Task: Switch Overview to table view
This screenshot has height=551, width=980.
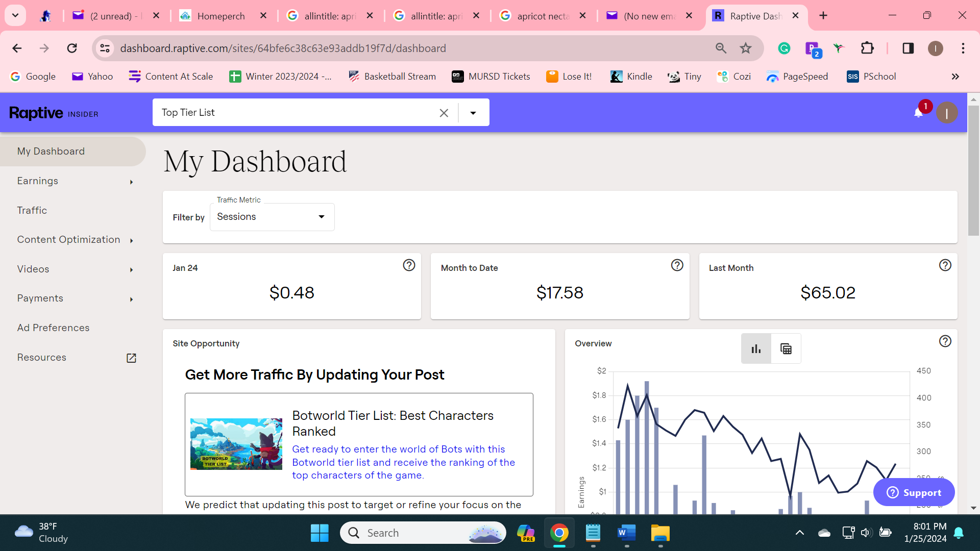Action: point(786,348)
